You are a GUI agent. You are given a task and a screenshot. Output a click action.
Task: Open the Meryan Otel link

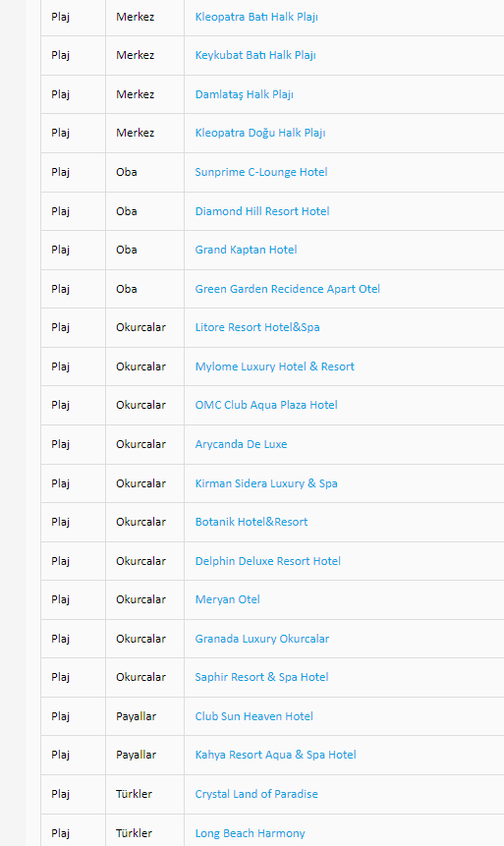pyautogui.click(x=228, y=599)
